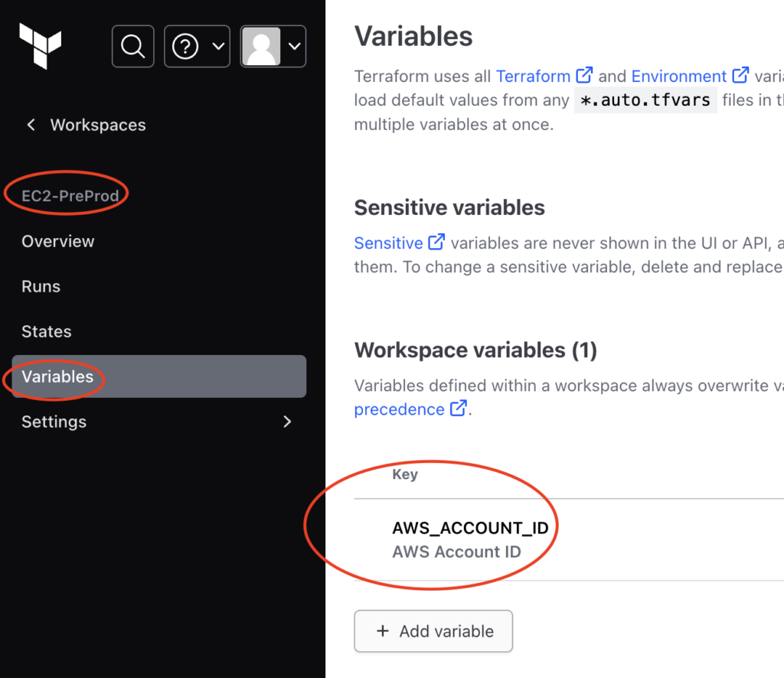
Task: Click the AWS_ACCOUNT_ID variable row
Action: point(569,539)
